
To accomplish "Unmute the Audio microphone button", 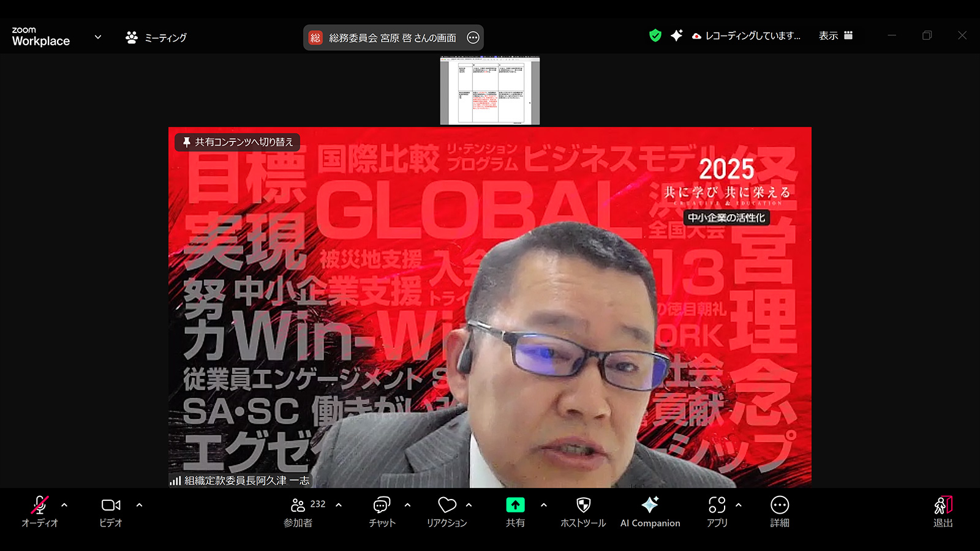I will [x=39, y=512].
